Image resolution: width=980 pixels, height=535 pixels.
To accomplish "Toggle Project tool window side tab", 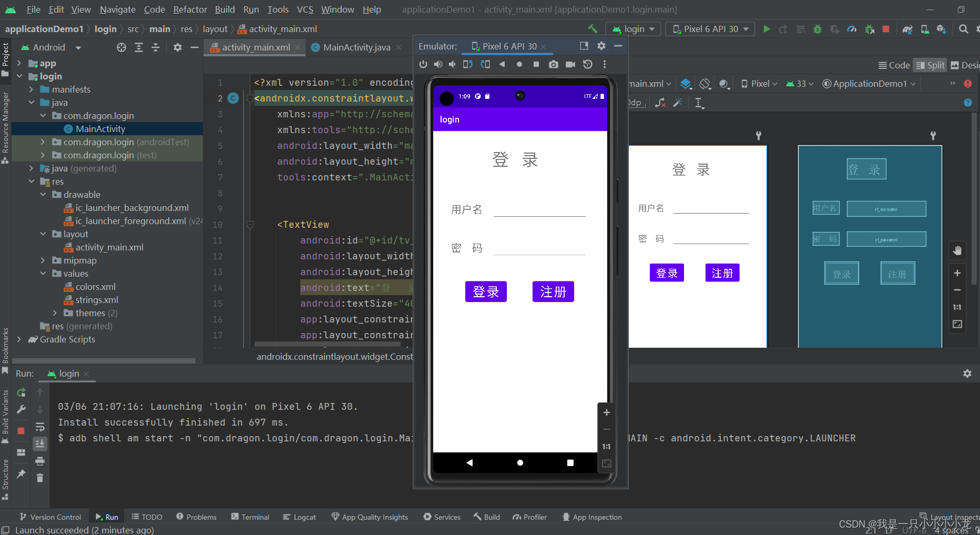I will click(x=5, y=59).
